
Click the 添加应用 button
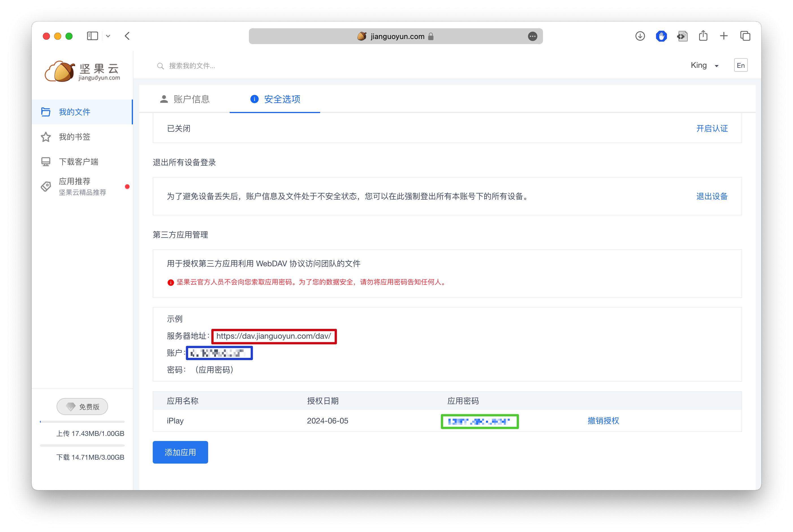coord(180,452)
